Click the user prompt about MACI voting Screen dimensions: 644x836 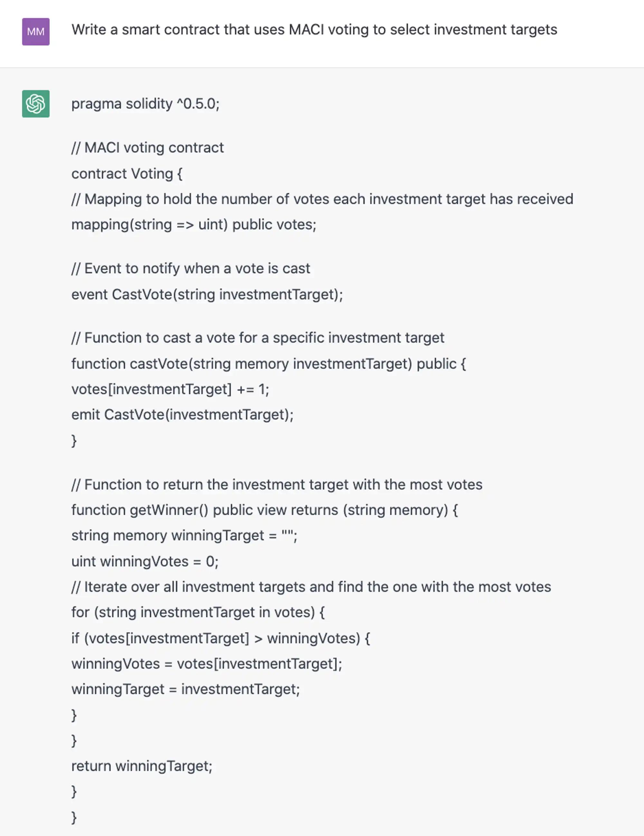[314, 30]
